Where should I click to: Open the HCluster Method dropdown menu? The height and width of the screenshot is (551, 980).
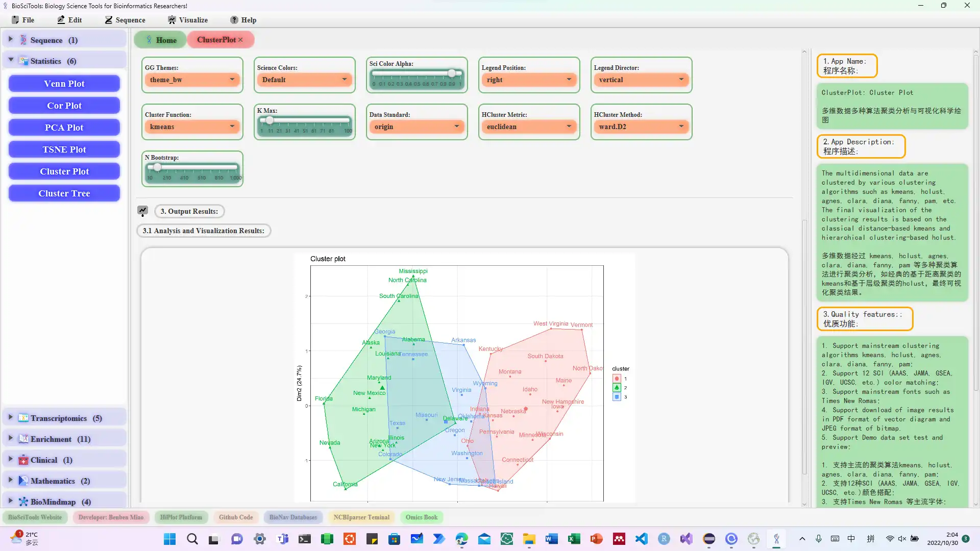pos(640,127)
